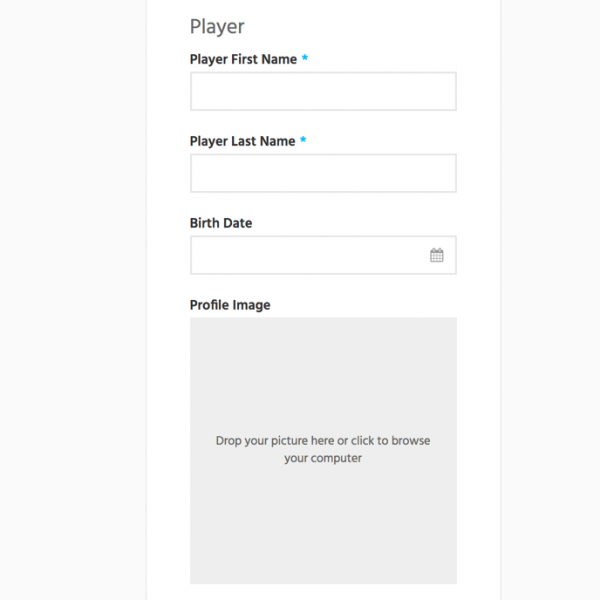Click the "Player Last Name" field label

click(243, 142)
